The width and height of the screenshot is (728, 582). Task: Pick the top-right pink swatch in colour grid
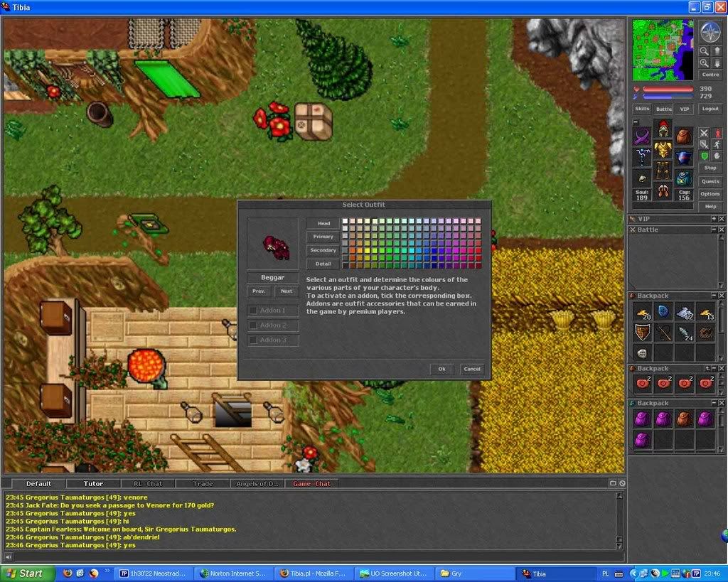[x=478, y=222]
